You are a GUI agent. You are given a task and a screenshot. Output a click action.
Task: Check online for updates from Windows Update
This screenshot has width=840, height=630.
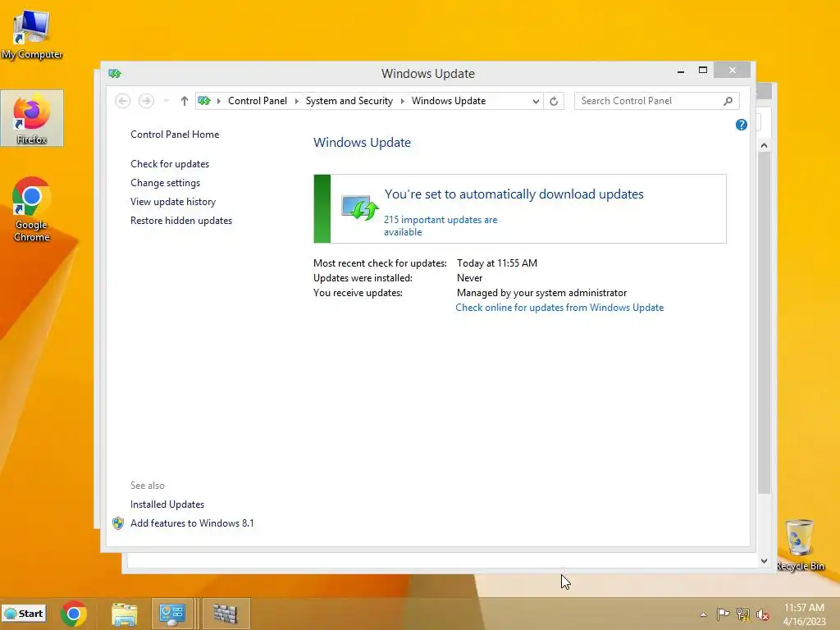pyautogui.click(x=559, y=308)
